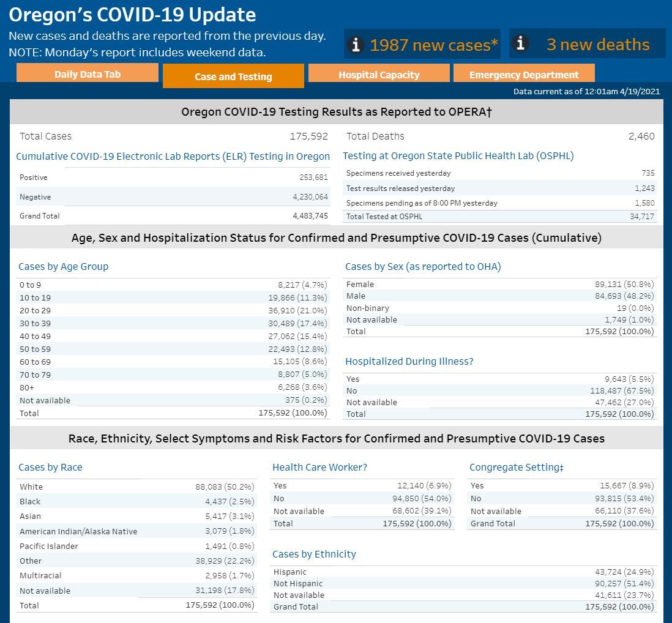
Task: Select the Case and Testing tab
Action: (x=233, y=76)
